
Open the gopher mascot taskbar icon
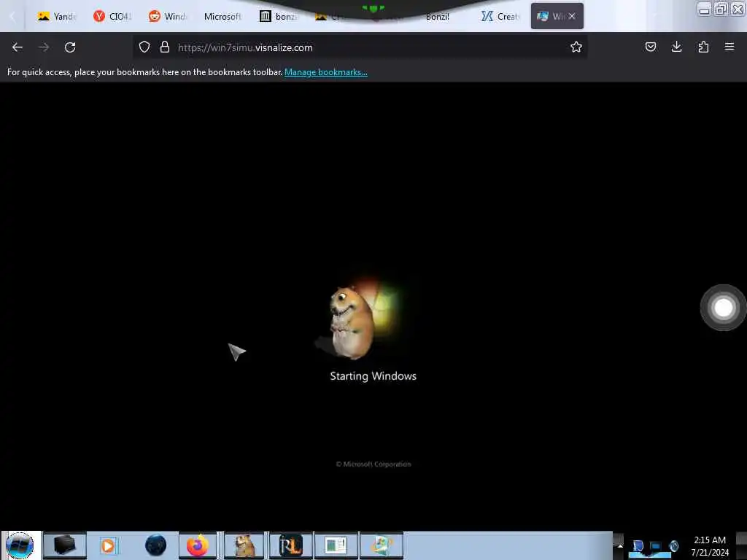[244, 545]
